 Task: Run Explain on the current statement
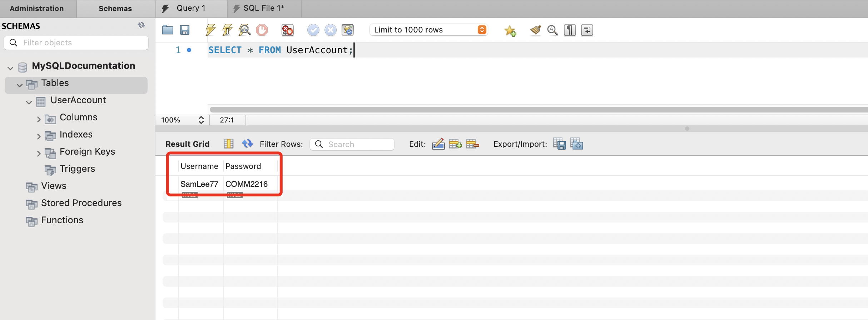[x=244, y=30]
